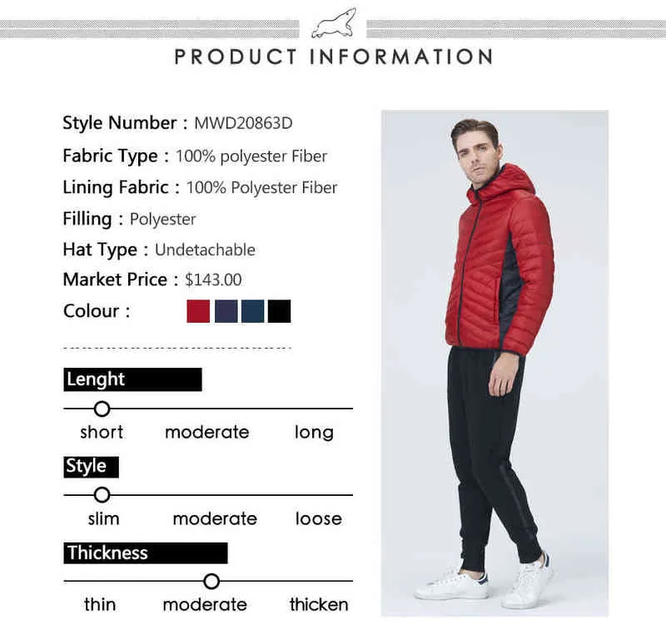Click the Lenght black label bar

[x=132, y=379]
